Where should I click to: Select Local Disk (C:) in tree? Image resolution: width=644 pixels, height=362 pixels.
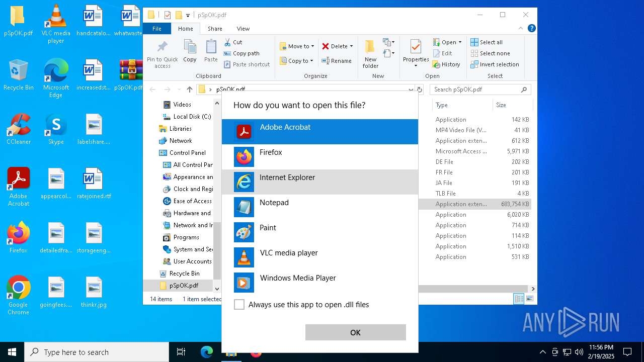[187, 117]
